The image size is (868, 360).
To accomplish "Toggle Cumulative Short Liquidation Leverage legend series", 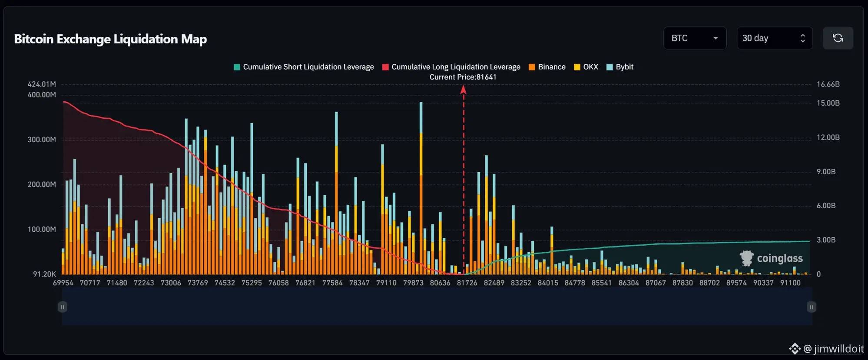I will coord(304,67).
